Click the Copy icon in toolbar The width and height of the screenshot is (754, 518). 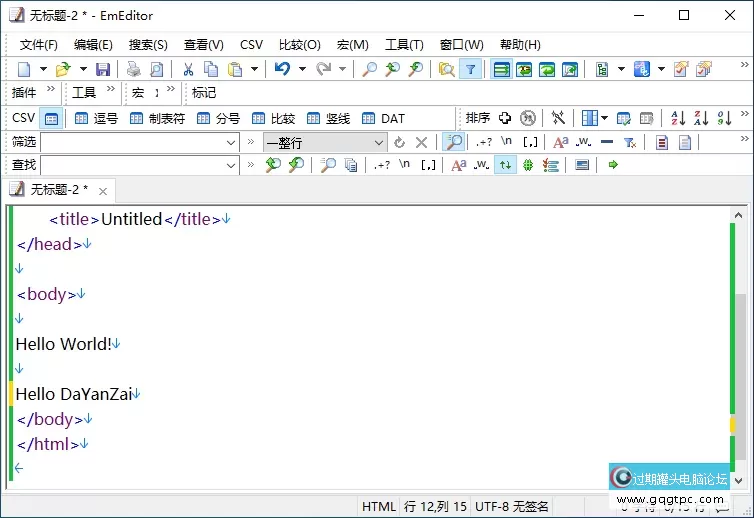coord(211,69)
